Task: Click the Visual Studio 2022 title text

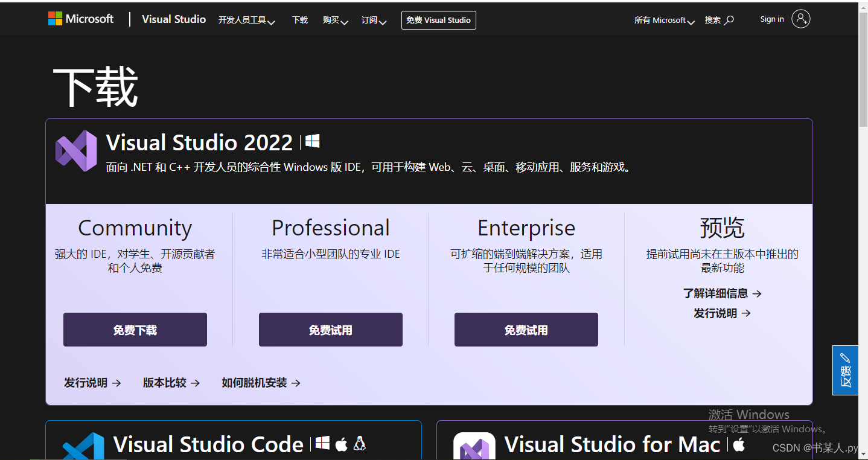Action: (200, 142)
